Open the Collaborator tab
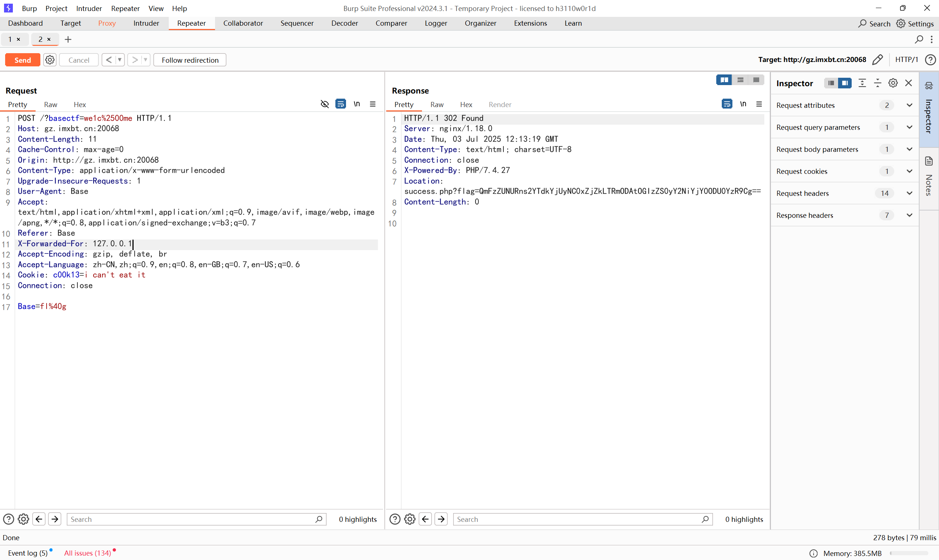 click(x=243, y=23)
